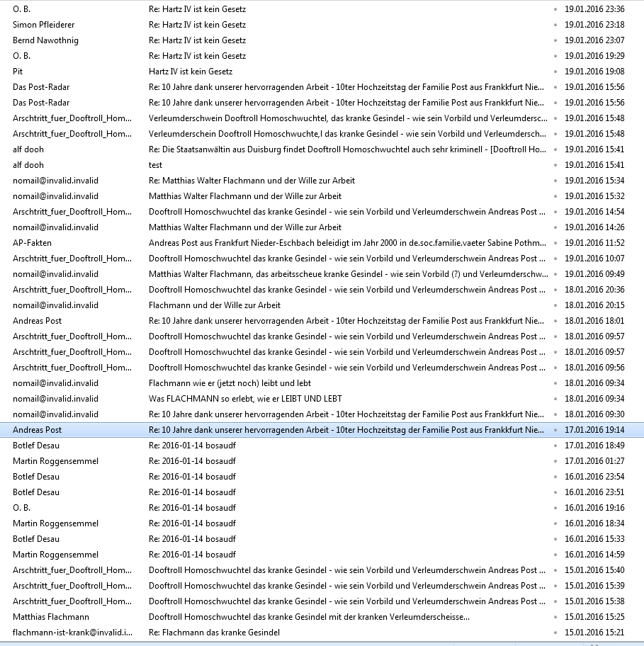This screenshot has width=644, height=646.
Task: Click date "15.01.2016 15:39"
Action: (x=594, y=586)
